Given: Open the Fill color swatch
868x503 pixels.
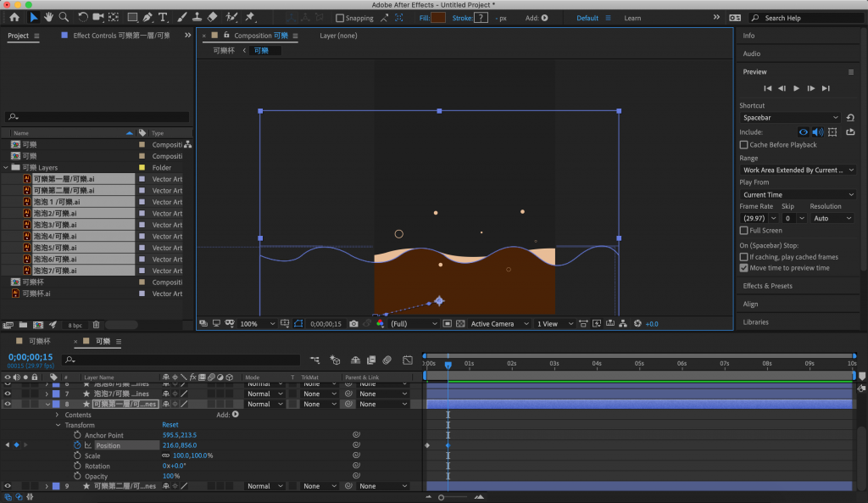Looking at the screenshot, I should pos(438,18).
